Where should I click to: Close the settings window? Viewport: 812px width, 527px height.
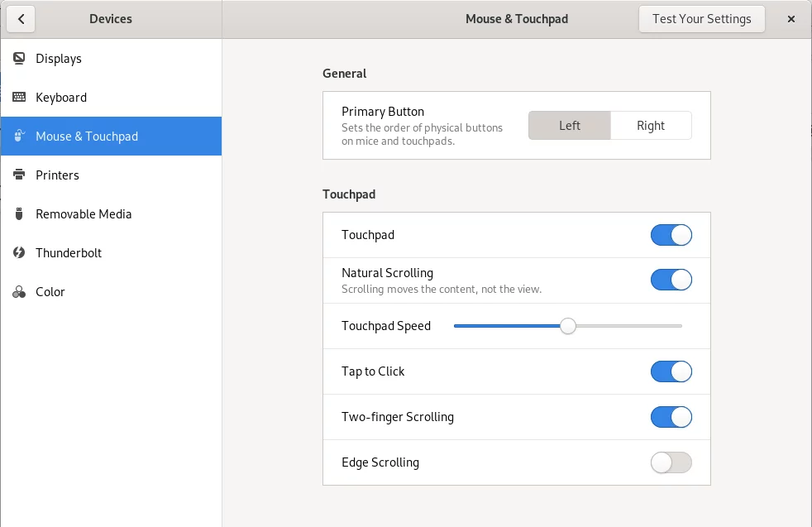coord(791,19)
